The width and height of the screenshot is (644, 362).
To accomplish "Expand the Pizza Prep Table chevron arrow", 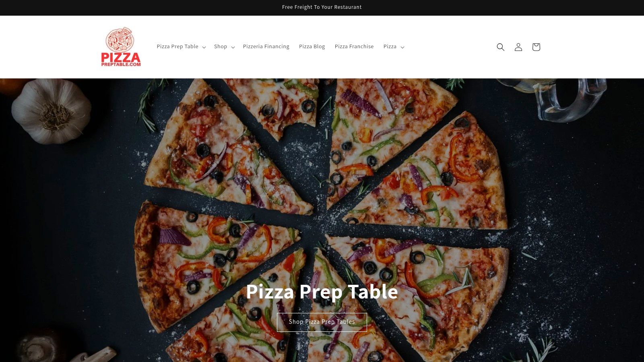I will click(204, 47).
